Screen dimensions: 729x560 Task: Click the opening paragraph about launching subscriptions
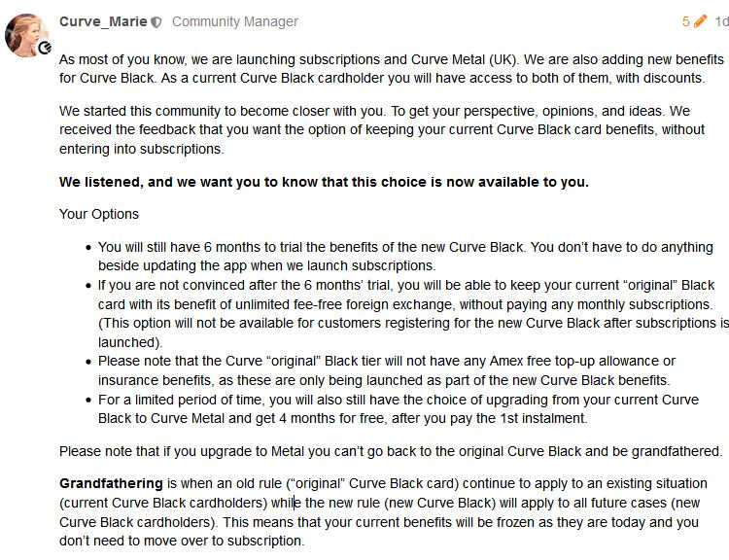(x=392, y=69)
